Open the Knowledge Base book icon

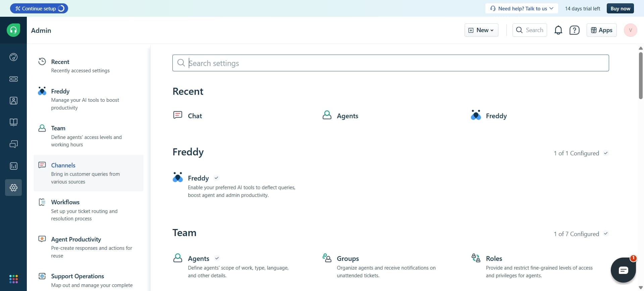pyautogui.click(x=13, y=122)
